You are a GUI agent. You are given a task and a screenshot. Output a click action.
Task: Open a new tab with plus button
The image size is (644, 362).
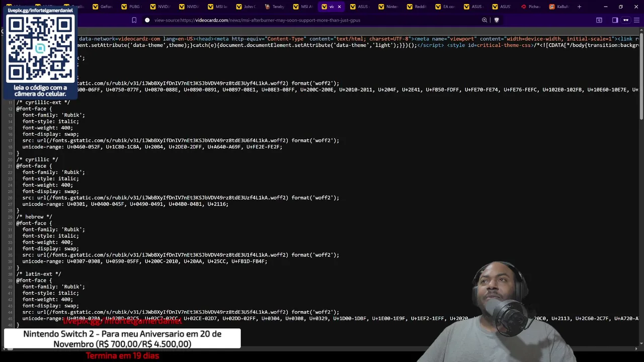pos(579,7)
